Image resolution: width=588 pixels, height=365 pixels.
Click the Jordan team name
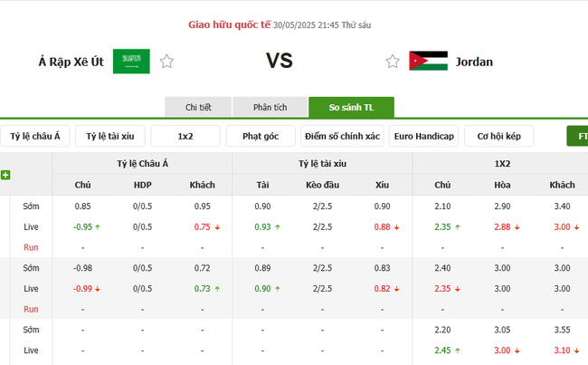click(x=474, y=62)
